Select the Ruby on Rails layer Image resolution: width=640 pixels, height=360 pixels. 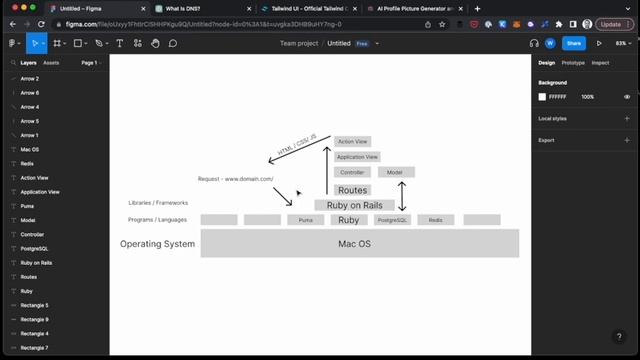36,263
